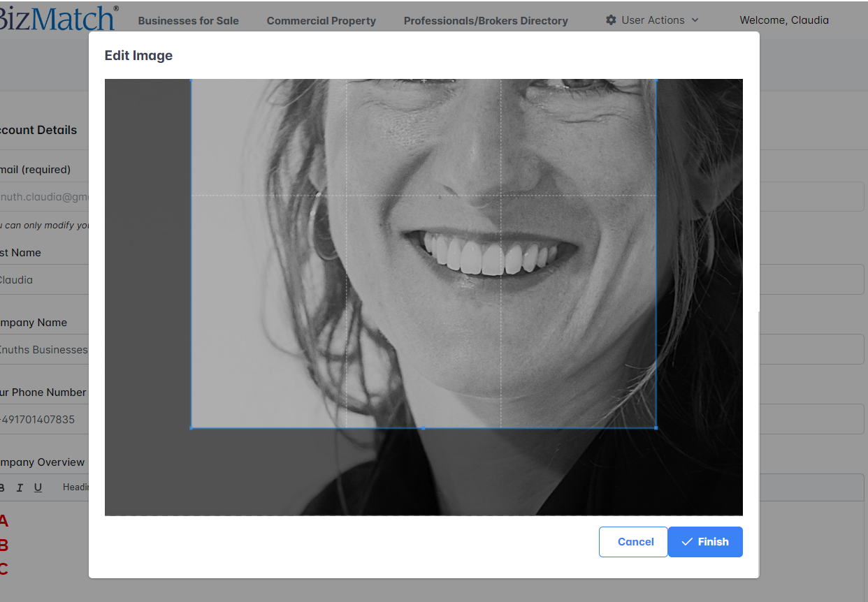Image resolution: width=868 pixels, height=602 pixels.
Task: Open the Heading style dropdown
Action: pos(75,487)
